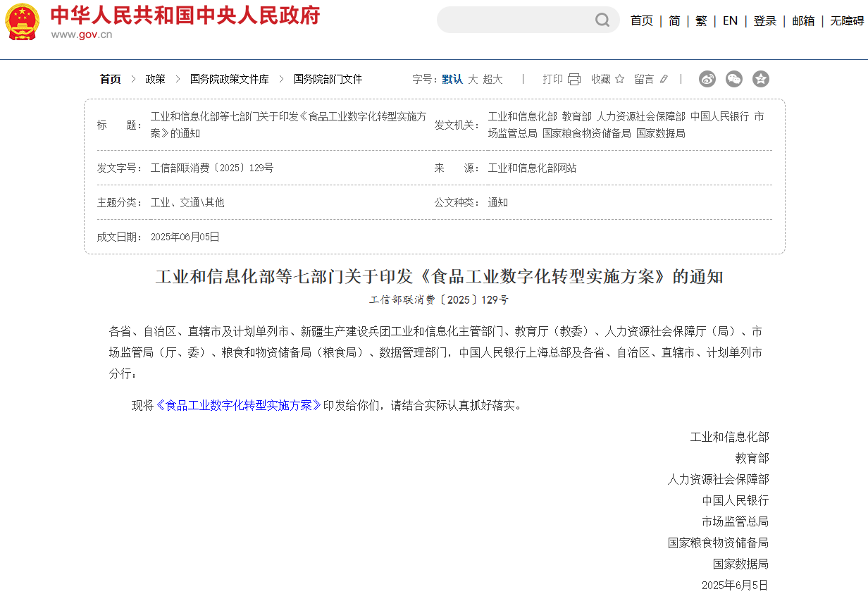The height and width of the screenshot is (594, 868).
Task: Open 政策 breadcrumb link
Action: 156,79
